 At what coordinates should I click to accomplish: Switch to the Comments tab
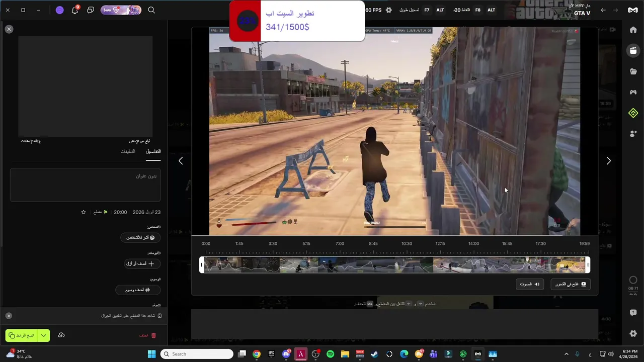[128, 152]
